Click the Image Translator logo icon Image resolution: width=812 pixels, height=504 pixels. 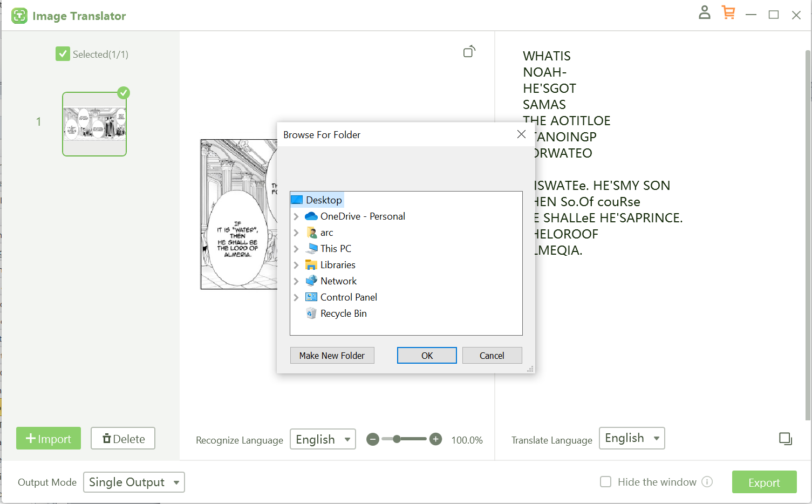(x=19, y=16)
